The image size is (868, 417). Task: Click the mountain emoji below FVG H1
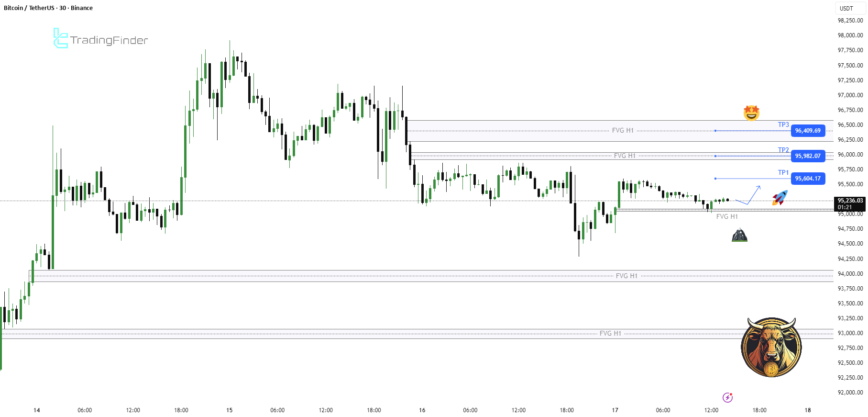coord(739,236)
